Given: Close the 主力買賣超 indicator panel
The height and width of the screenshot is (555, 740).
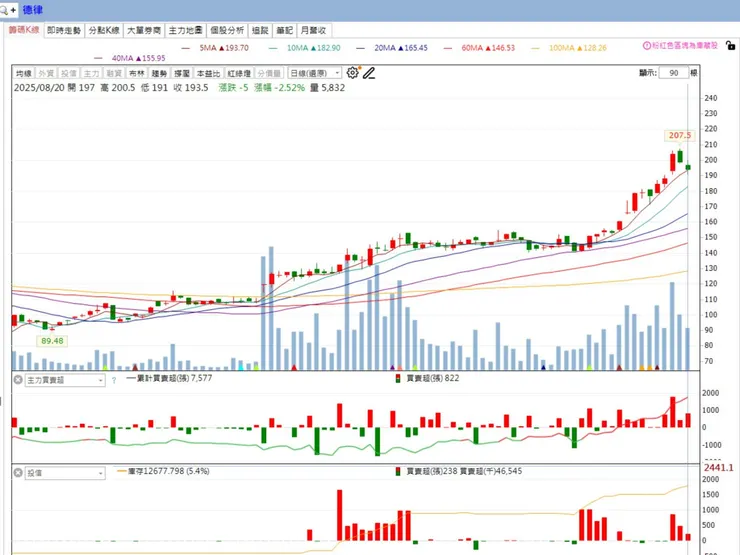Looking at the screenshot, I should 18,379.
